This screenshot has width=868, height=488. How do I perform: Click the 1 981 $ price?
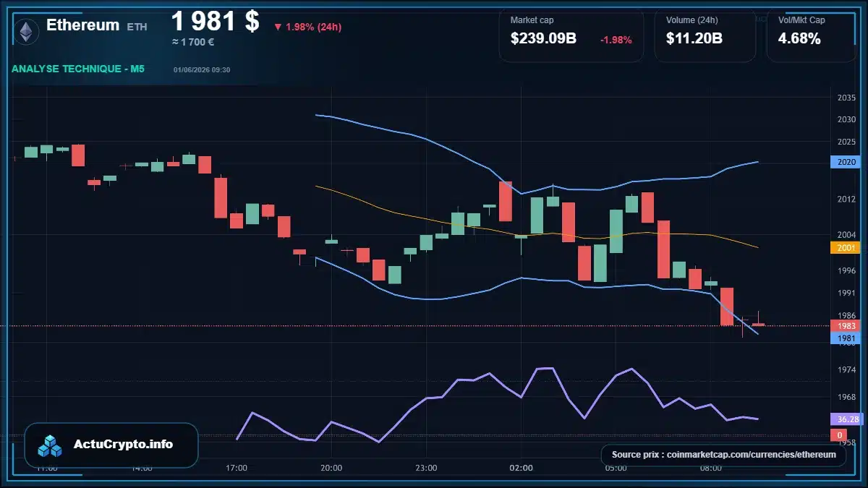tap(215, 21)
